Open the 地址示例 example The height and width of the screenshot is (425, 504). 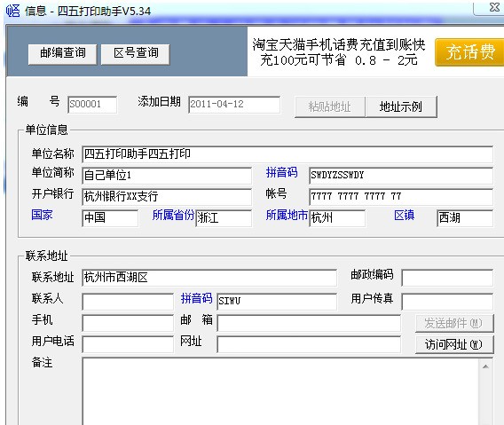401,106
